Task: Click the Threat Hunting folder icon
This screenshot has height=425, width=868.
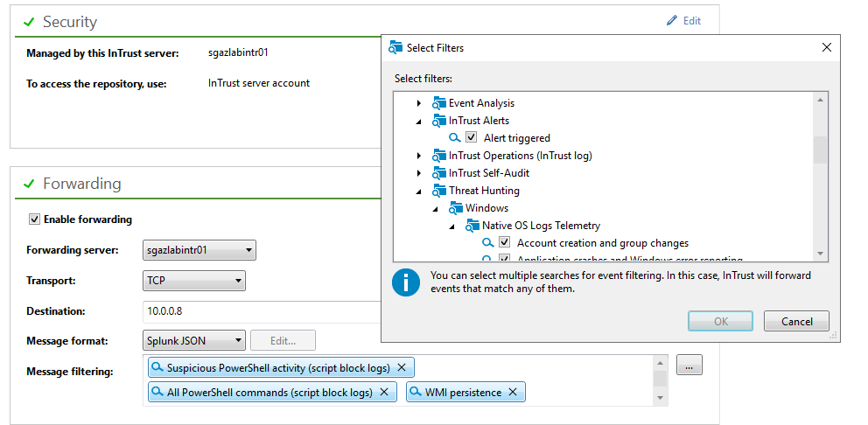Action: coord(439,191)
